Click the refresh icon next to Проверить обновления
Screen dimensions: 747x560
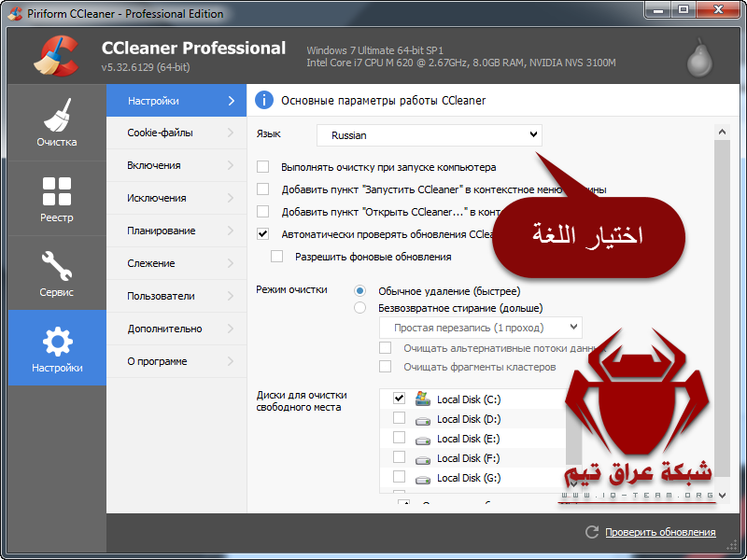pyautogui.click(x=592, y=532)
